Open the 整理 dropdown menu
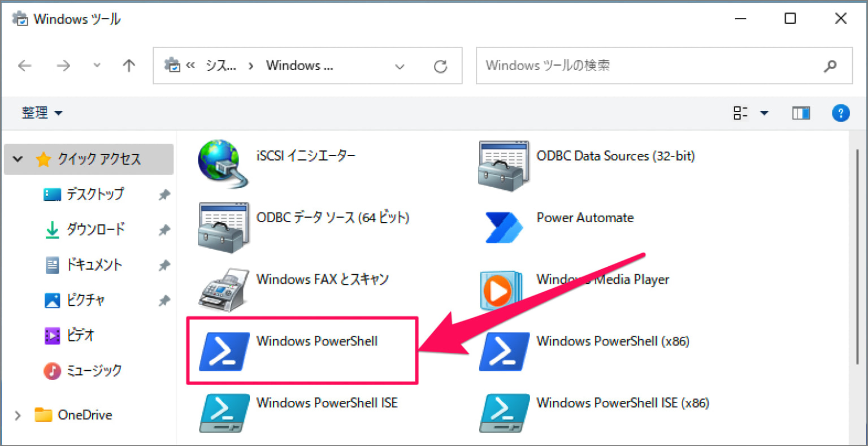Screen dimensions: 868x446 [42, 113]
